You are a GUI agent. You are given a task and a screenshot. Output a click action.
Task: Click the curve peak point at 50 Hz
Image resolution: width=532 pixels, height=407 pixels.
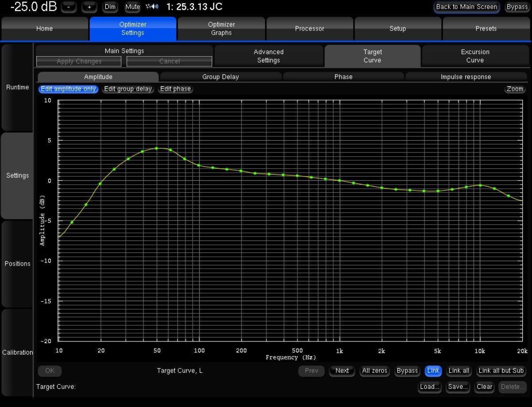[156, 148]
